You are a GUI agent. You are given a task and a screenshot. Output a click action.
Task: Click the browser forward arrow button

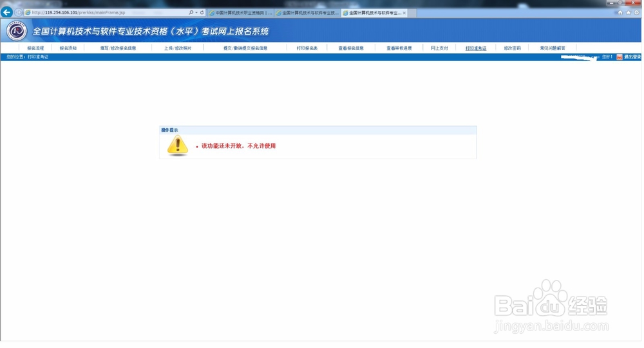pyautogui.click(x=18, y=13)
